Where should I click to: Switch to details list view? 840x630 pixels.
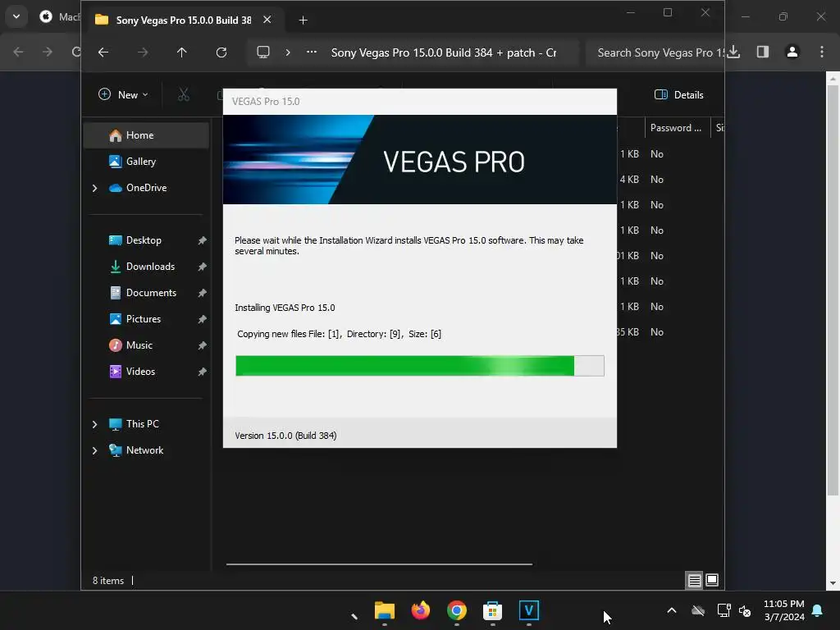[694, 580]
